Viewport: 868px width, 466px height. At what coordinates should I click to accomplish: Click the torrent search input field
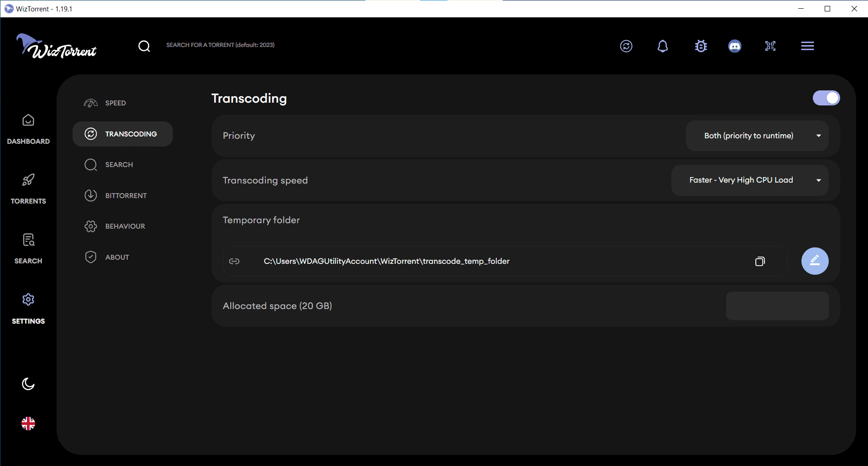[220, 45]
